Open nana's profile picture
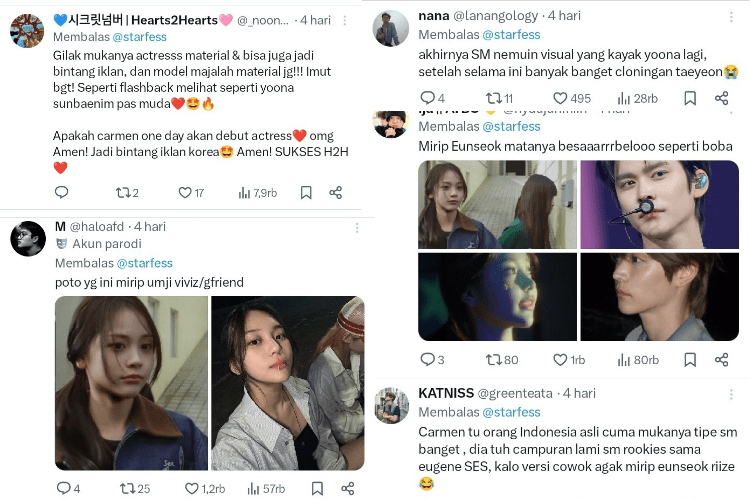 [391, 28]
